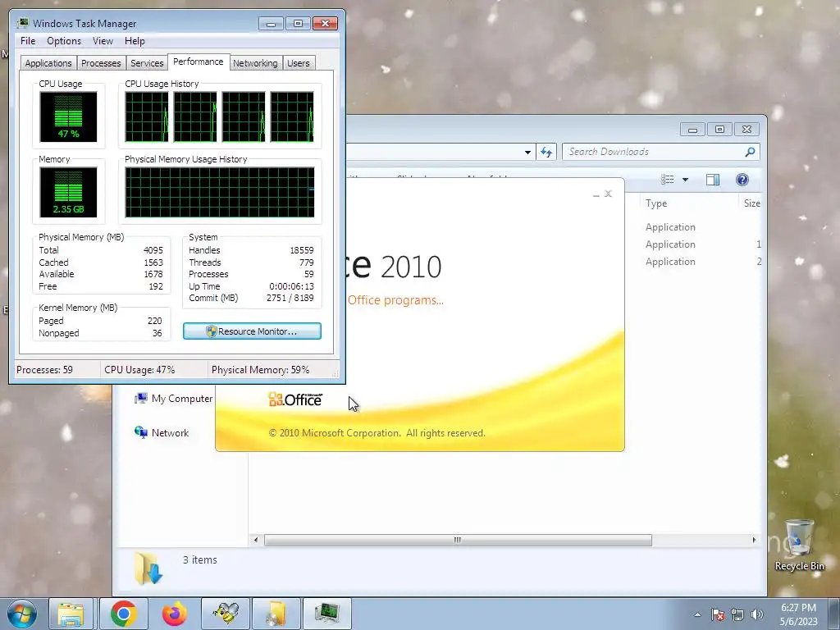Switch to the Services tab
Viewport: 840px width, 630px height.
pos(147,63)
